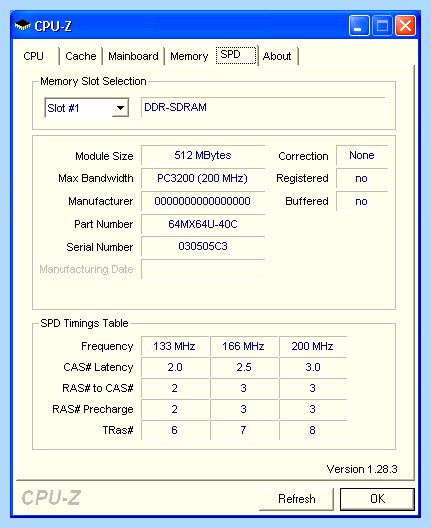Viewport: 431px width, 528px height.
Task: Click the 200 MHz frequency cell
Action: [313, 346]
